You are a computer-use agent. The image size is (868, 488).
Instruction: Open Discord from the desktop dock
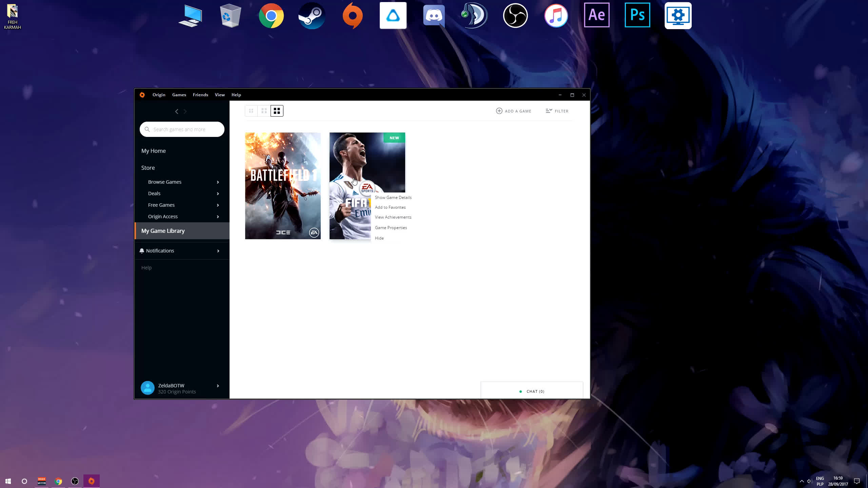point(434,16)
